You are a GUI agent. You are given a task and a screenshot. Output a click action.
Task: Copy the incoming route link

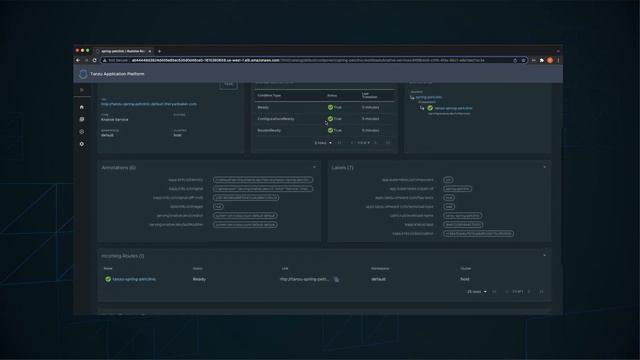click(x=336, y=280)
